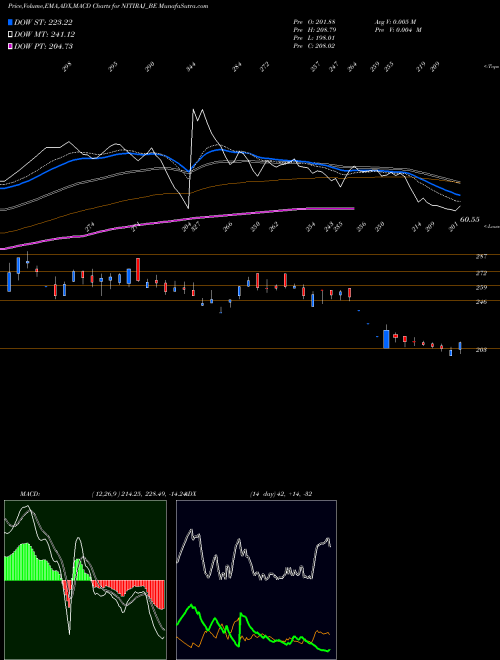Image resolution: width=500 pixels, height=660 pixels.
Task: Click the blue DOW ST legend swatch
Action: [10, 22]
